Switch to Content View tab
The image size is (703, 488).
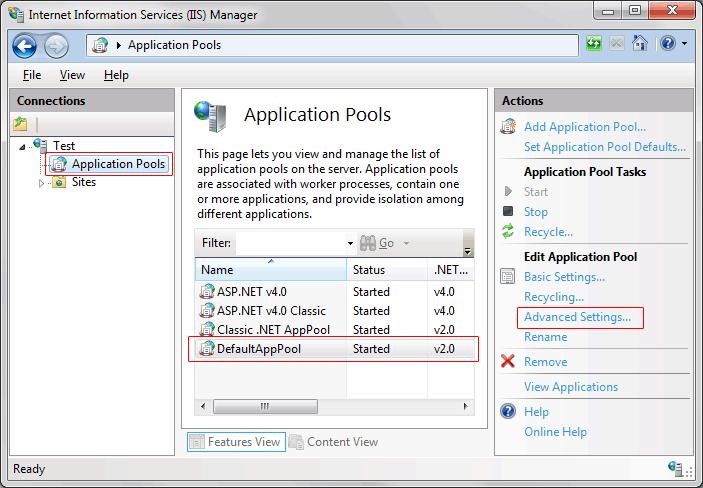(x=333, y=441)
